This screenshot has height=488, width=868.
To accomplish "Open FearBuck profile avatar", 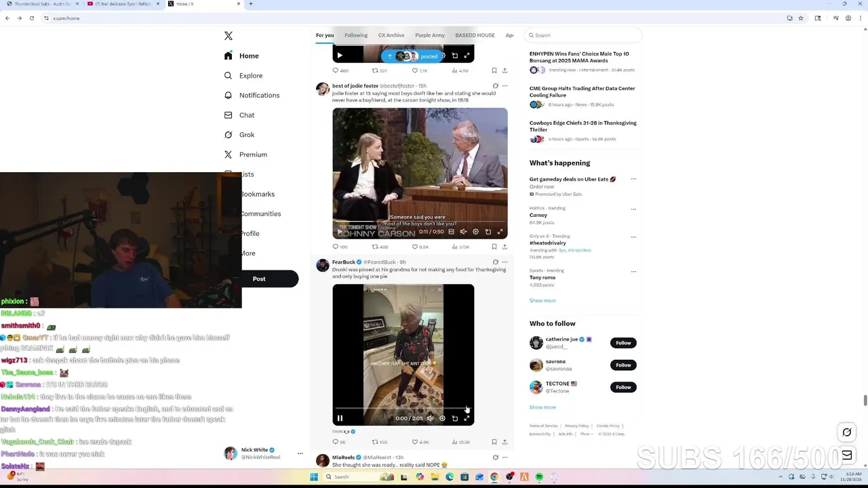I will (x=323, y=265).
